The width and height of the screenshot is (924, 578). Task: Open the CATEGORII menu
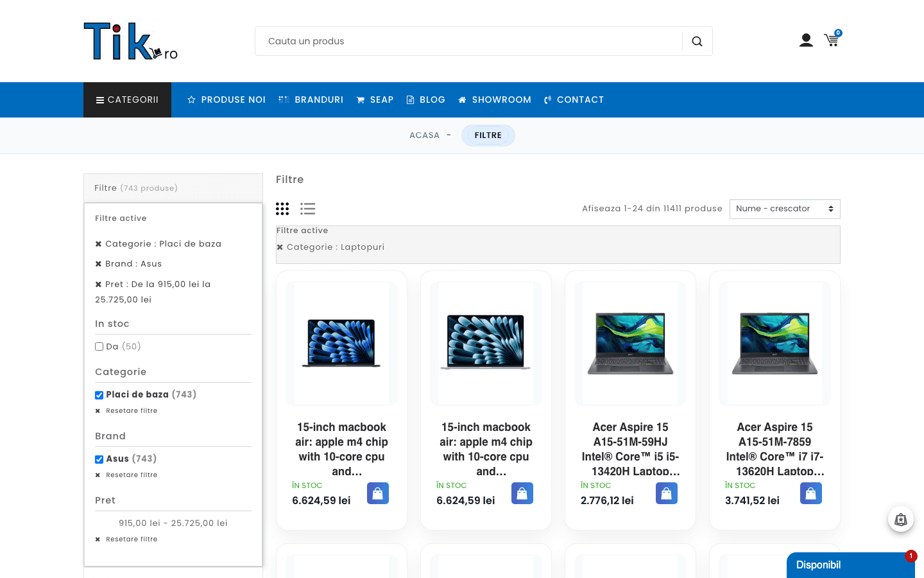(127, 100)
